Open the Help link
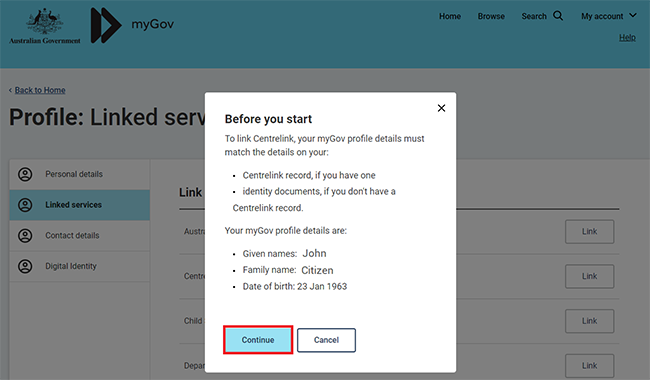 click(x=627, y=37)
